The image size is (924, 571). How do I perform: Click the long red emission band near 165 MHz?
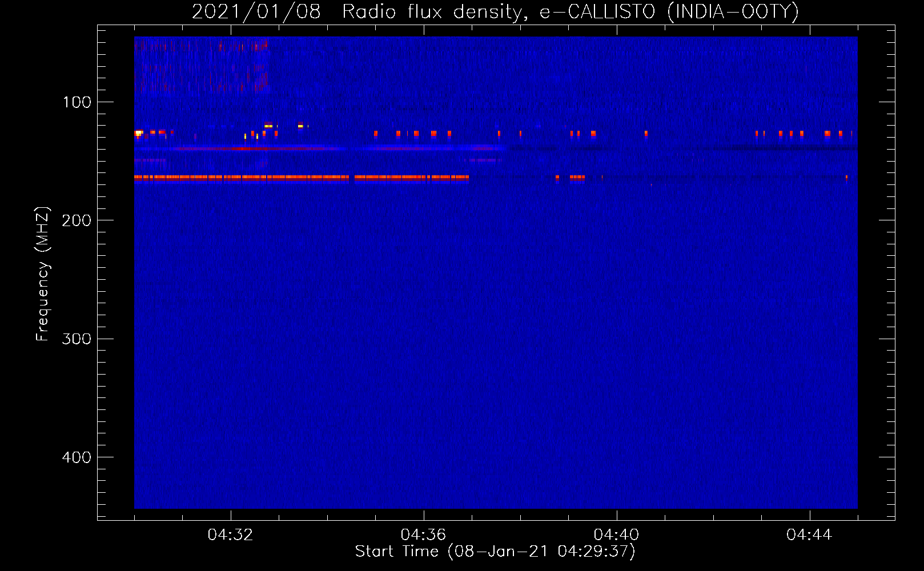click(302, 178)
